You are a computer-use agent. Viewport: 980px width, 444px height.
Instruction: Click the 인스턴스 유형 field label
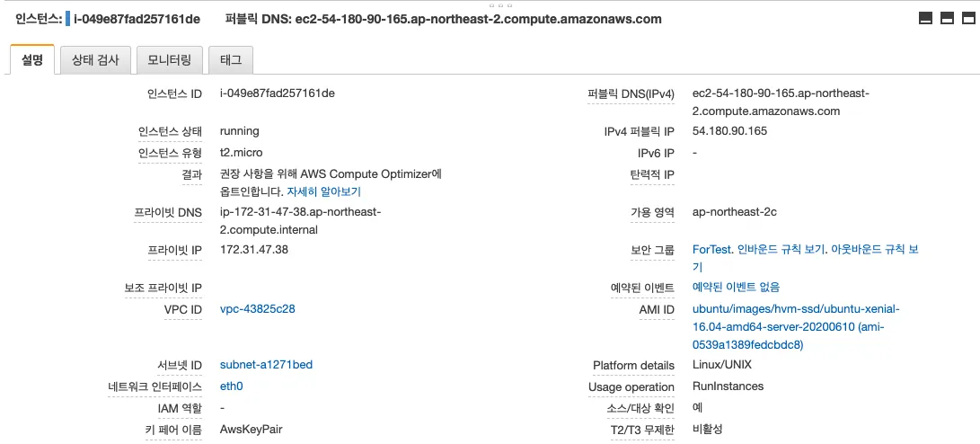point(170,153)
